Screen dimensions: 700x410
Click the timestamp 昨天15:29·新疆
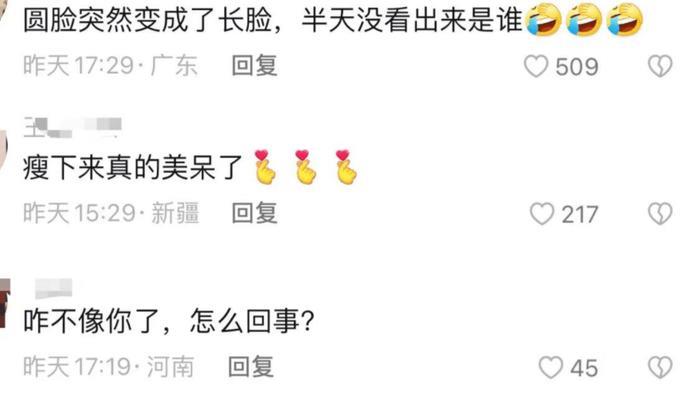(x=111, y=213)
